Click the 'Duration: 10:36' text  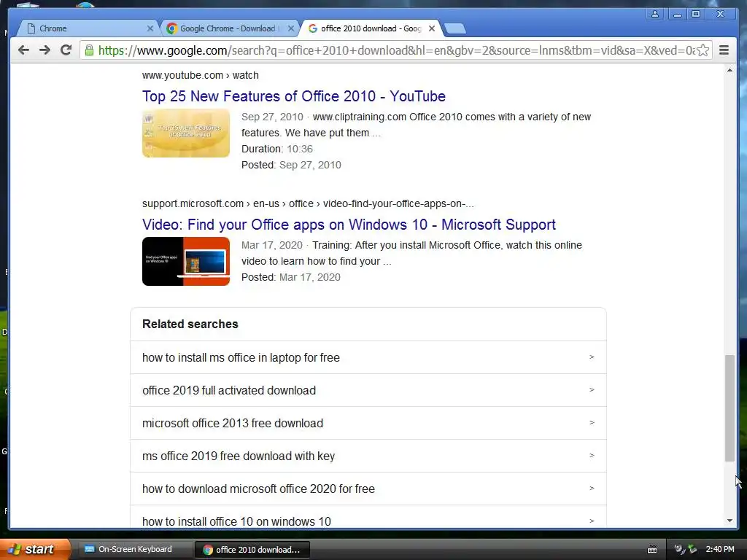[276, 149]
